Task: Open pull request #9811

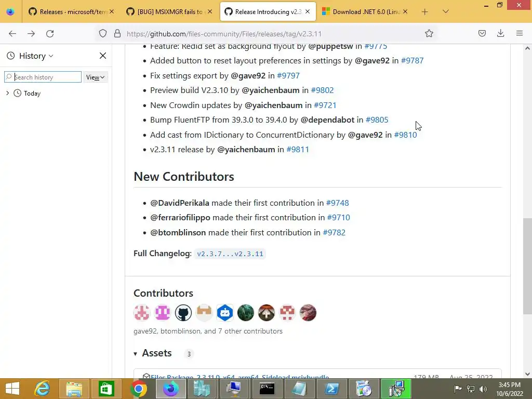Action: click(298, 149)
